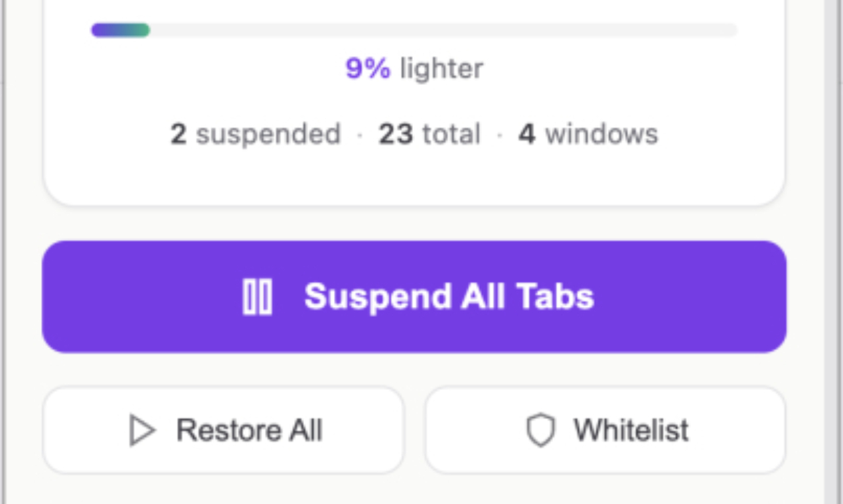Click the dot separator between suspended and total
843x504 pixels.
360,135
